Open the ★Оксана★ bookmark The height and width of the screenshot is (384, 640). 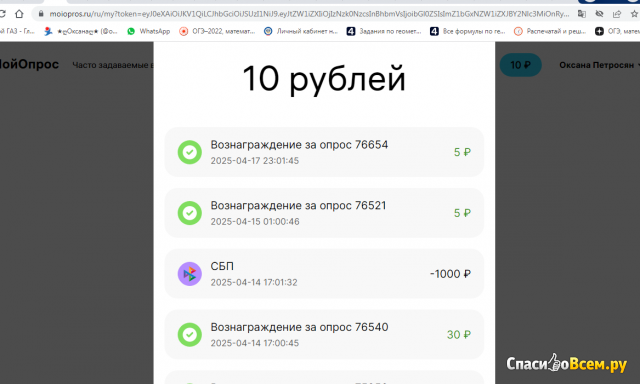pyautogui.click(x=81, y=31)
